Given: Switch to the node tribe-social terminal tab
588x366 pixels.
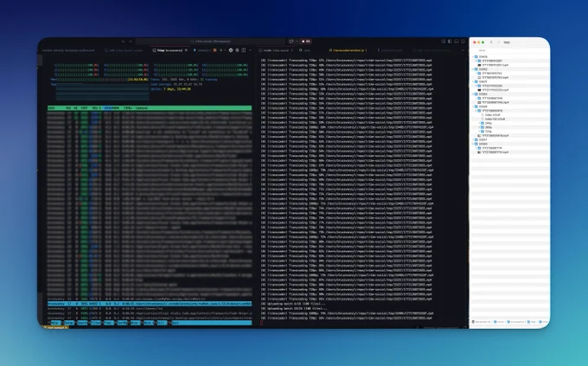Looking at the screenshot, I should pos(276,50).
